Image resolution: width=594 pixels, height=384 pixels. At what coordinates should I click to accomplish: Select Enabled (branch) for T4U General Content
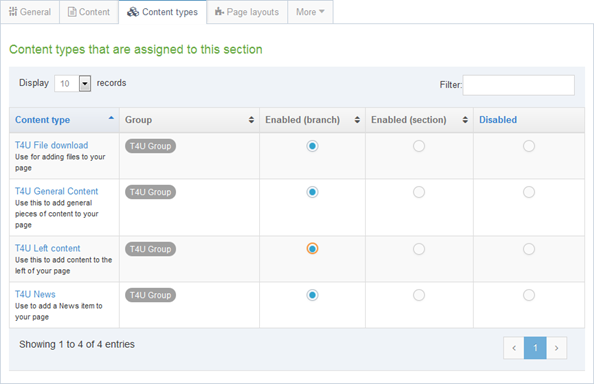click(312, 192)
